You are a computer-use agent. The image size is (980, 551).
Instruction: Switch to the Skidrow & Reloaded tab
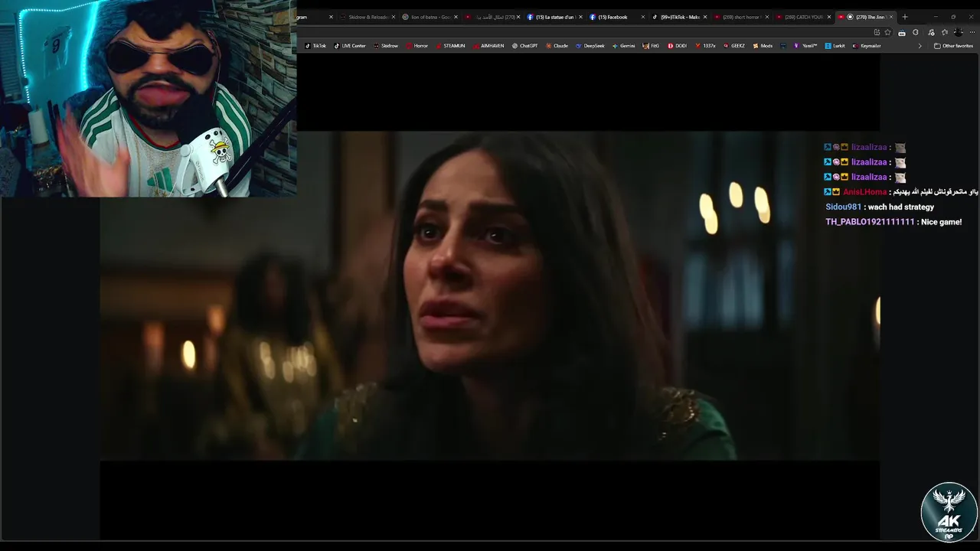point(368,17)
